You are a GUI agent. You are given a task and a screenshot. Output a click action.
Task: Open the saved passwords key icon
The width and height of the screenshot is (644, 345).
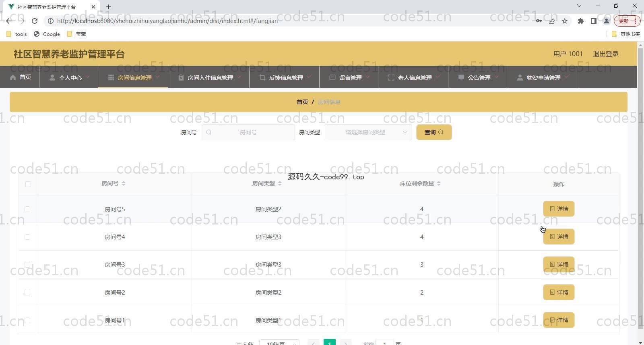coord(539,21)
